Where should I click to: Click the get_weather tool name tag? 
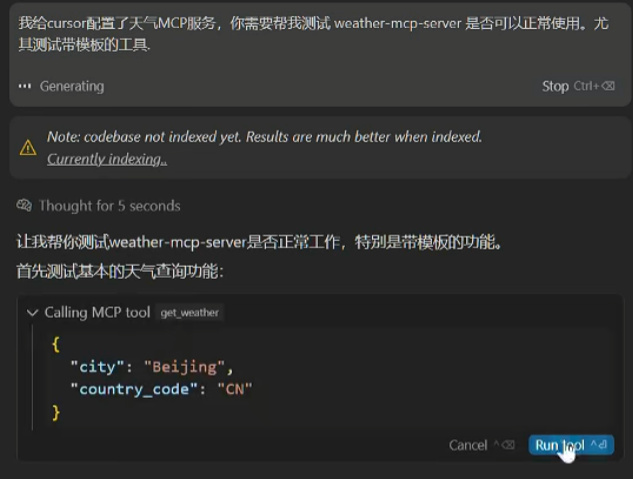tap(189, 313)
